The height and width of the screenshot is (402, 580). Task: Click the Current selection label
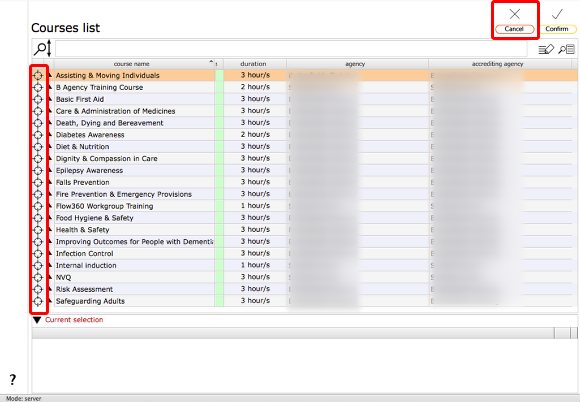point(74,320)
